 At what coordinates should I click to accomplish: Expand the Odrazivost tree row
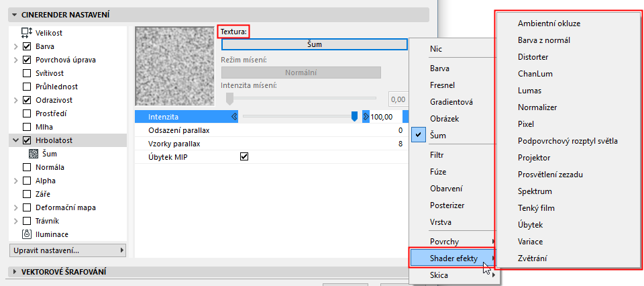[x=16, y=100]
